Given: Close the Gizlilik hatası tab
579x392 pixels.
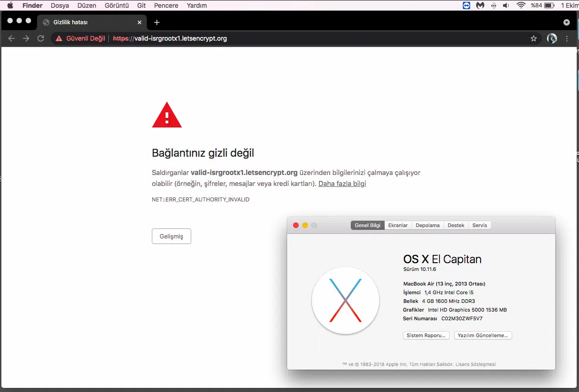Looking at the screenshot, I should pyautogui.click(x=139, y=22).
